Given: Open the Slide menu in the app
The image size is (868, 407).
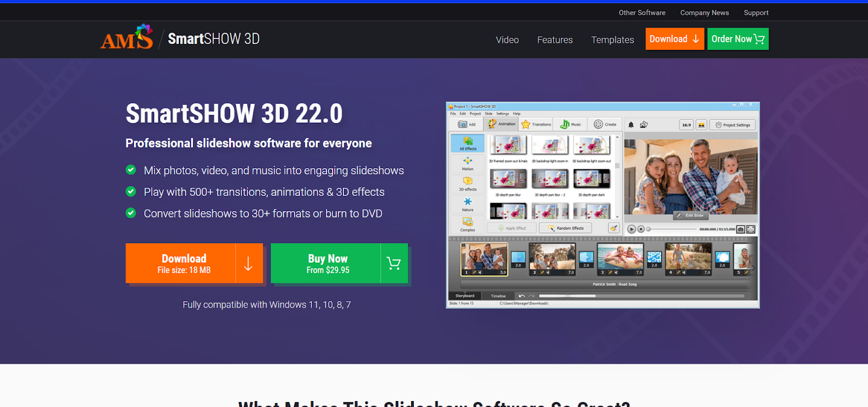Looking at the screenshot, I should point(489,113).
